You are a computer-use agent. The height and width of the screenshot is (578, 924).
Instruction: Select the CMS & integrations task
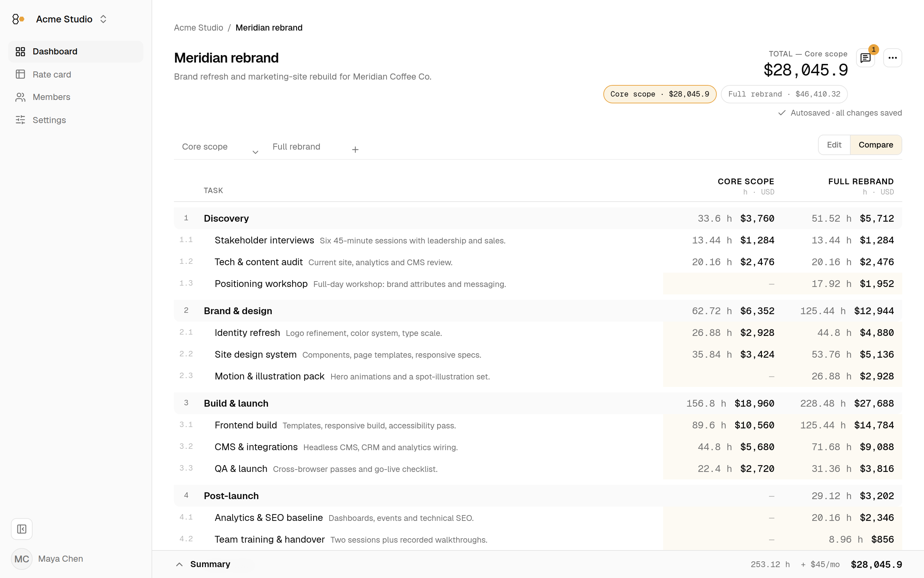click(256, 447)
